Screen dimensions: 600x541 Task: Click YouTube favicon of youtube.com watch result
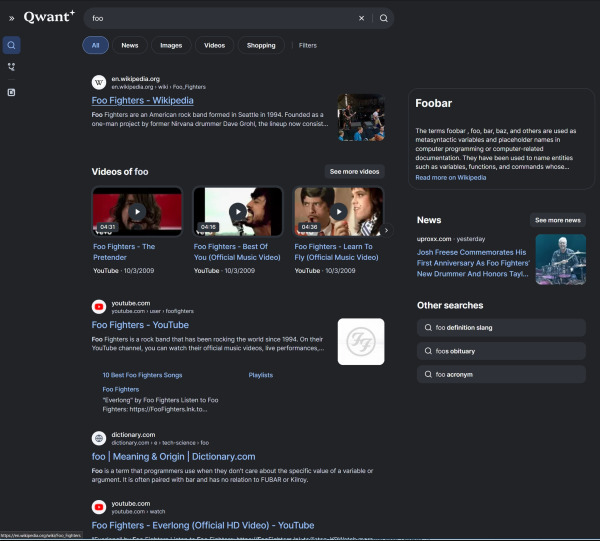[x=99, y=507]
